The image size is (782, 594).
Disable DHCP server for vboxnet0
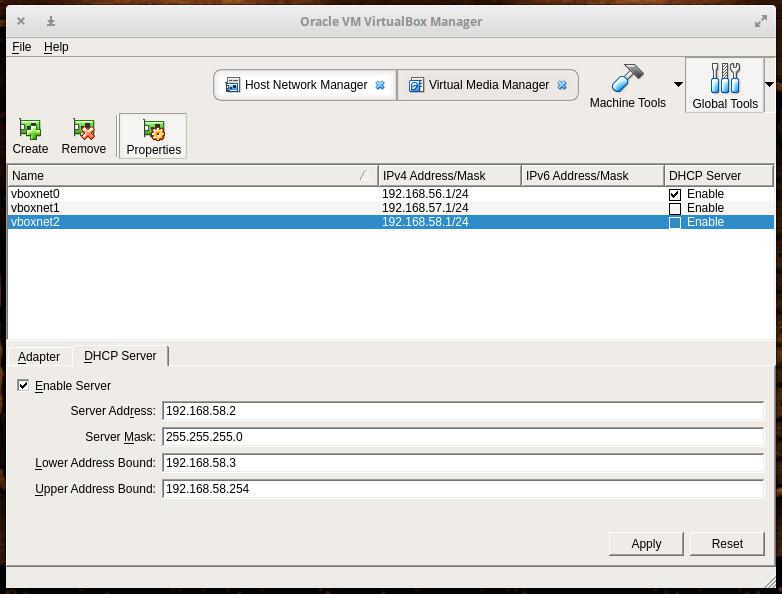point(674,195)
